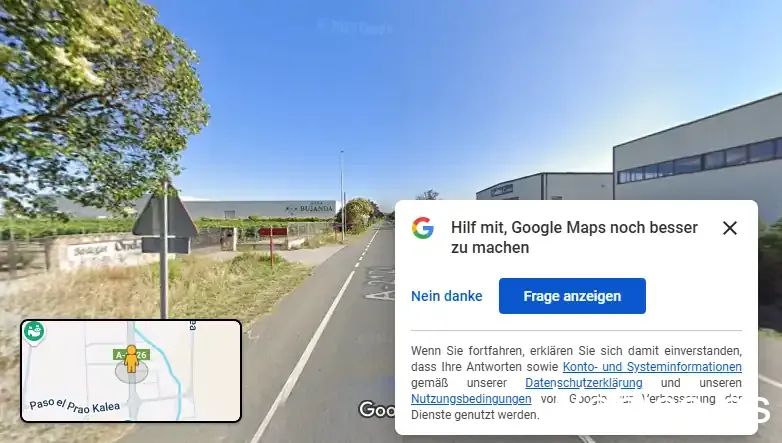The image size is (782, 443).
Task: Close the Google Maps feedback dialog
Action: click(x=730, y=228)
